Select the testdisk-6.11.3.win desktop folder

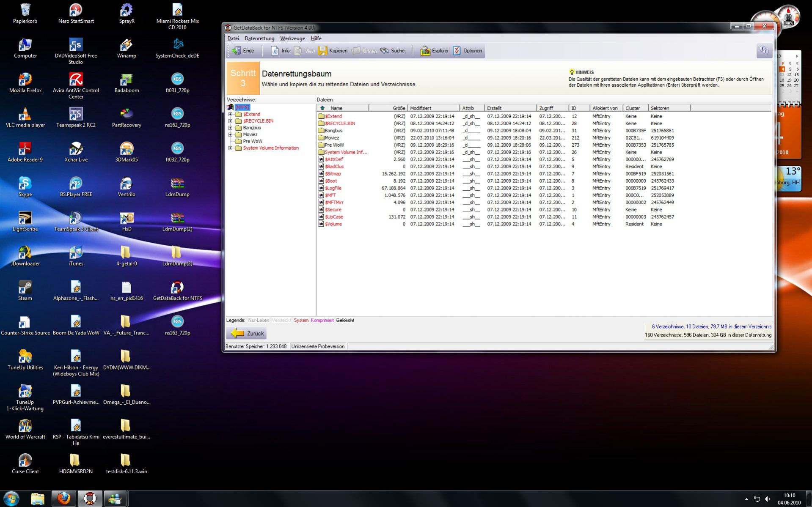[127, 464]
